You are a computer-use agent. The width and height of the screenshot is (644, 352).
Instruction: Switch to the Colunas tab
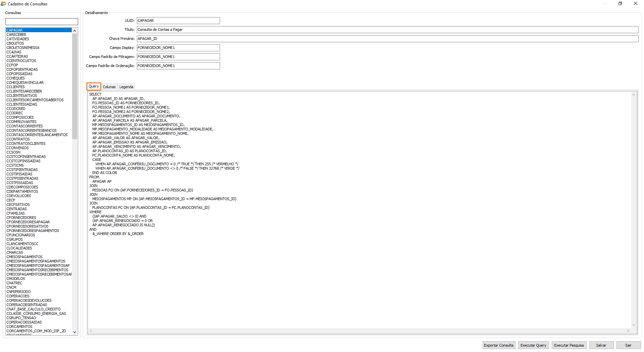click(109, 87)
